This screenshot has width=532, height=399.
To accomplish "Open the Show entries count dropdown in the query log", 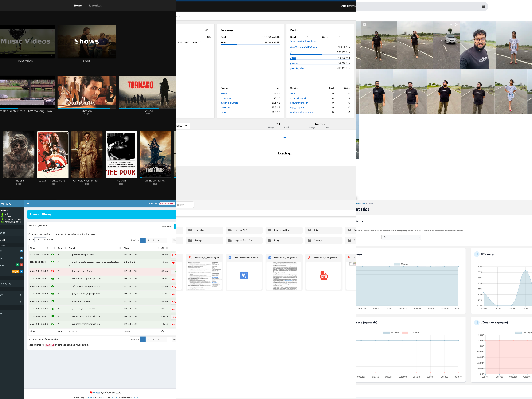I will tap(40, 239).
